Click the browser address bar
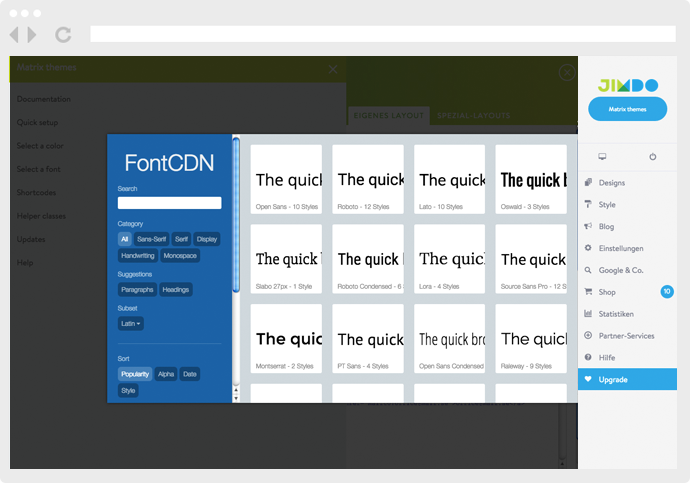The image size is (690, 483). coord(383,34)
